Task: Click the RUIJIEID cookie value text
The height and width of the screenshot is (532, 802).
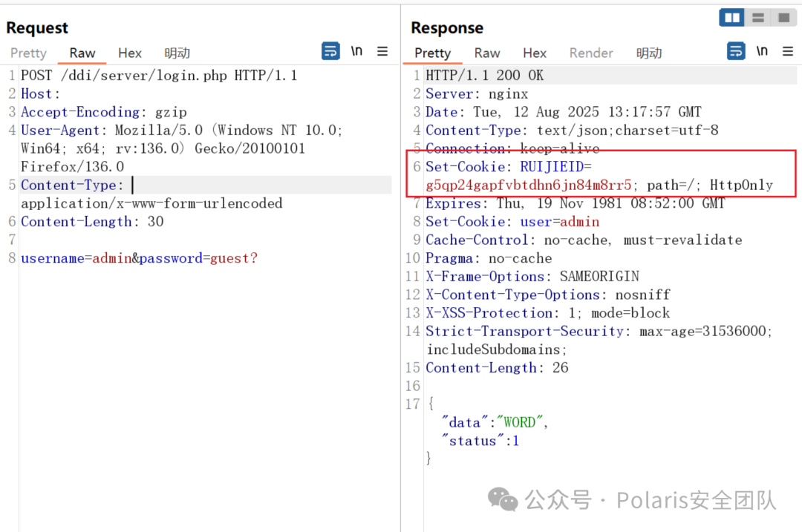Action: click(x=529, y=185)
